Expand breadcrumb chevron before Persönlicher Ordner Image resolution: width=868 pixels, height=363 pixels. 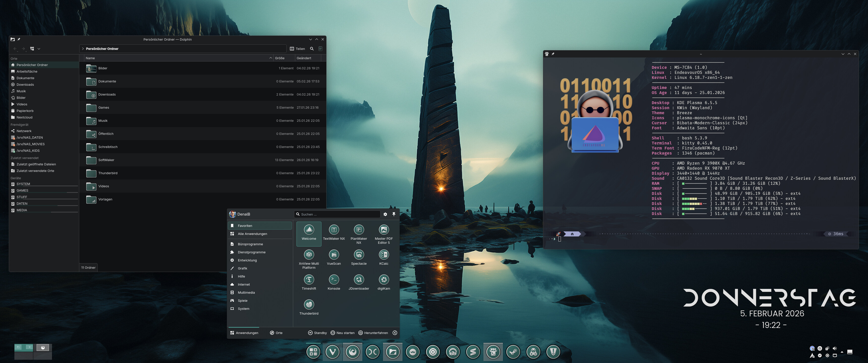83,49
